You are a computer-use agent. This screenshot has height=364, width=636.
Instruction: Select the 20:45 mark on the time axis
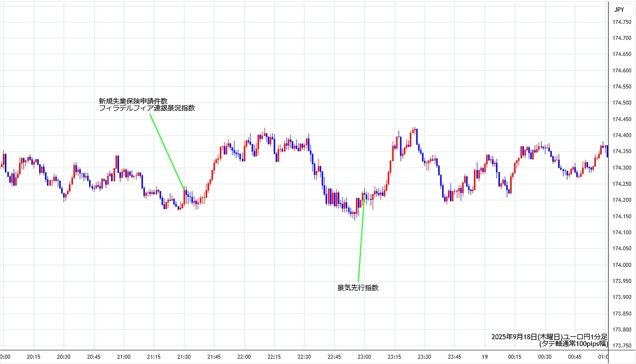click(x=94, y=357)
